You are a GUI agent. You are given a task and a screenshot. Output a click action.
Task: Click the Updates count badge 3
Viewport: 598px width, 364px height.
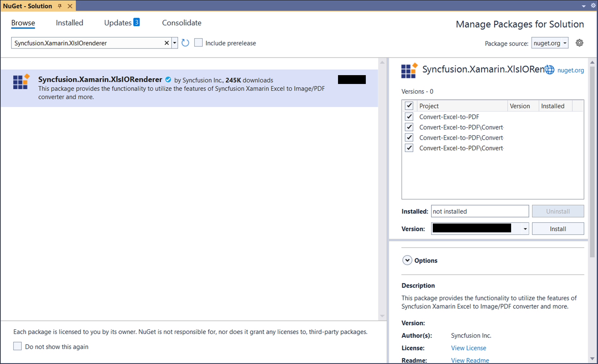coord(136,22)
